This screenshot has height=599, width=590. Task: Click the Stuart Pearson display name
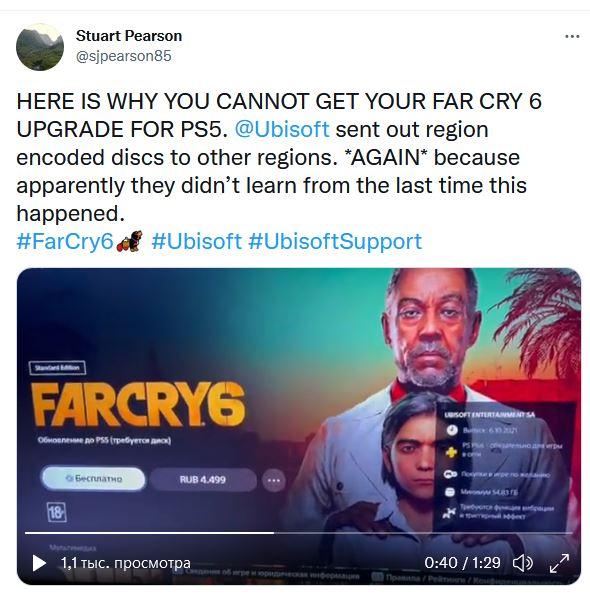(129, 36)
